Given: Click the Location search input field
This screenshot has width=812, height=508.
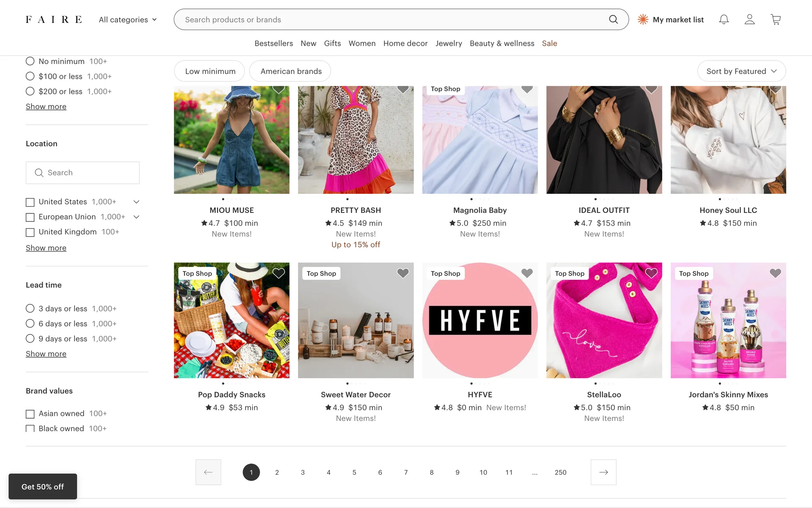Looking at the screenshot, I should coord(83,173).
